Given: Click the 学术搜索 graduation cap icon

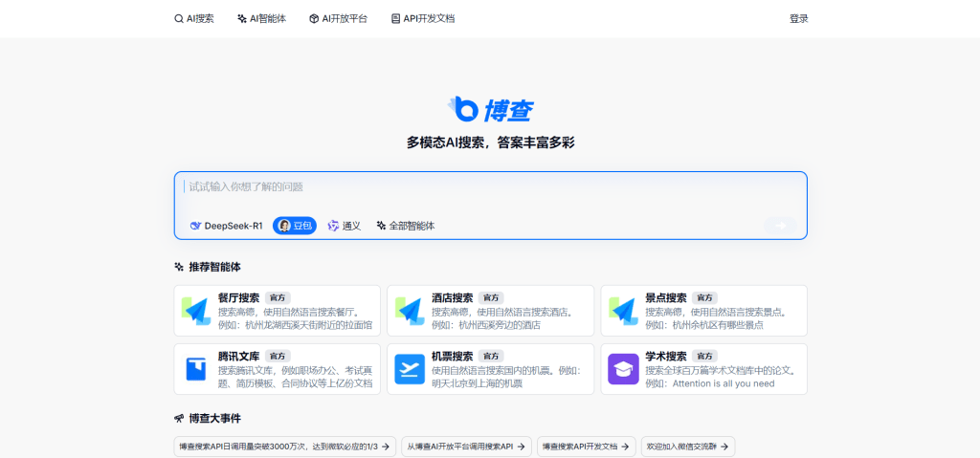Looking at the screenshot, I should tap(623, 369).
